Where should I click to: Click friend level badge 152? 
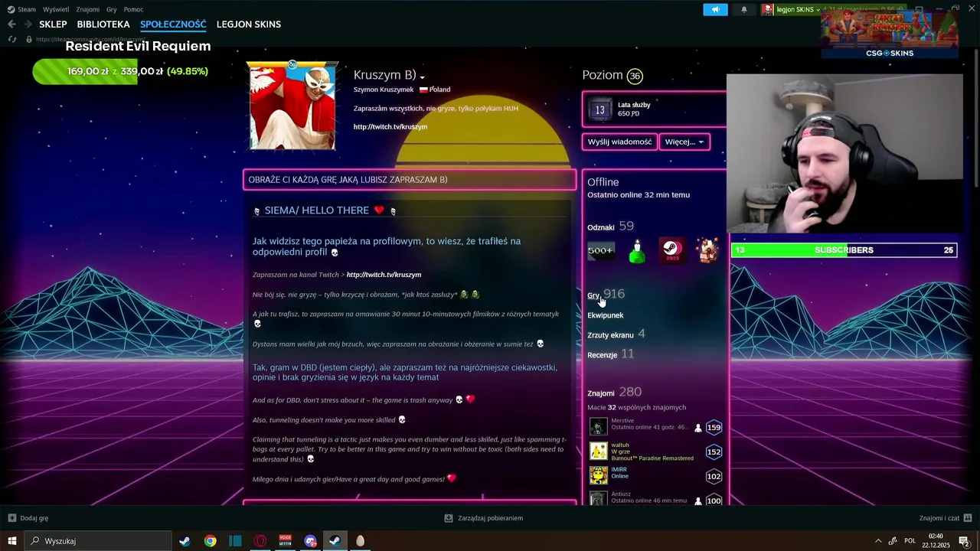click(714, 452)
